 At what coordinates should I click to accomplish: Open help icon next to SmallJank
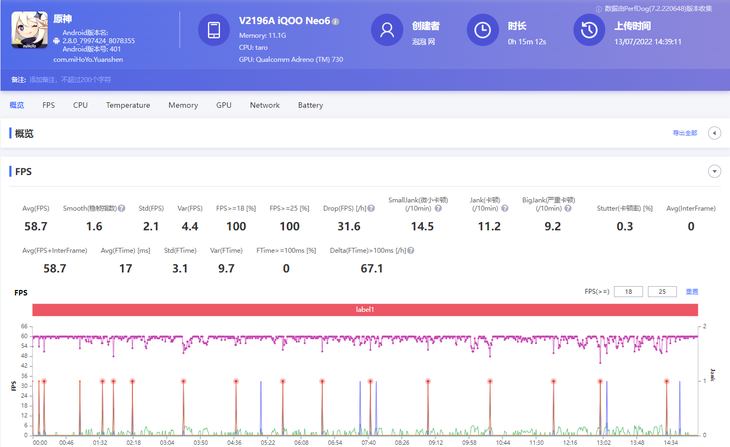coord(438,209)
